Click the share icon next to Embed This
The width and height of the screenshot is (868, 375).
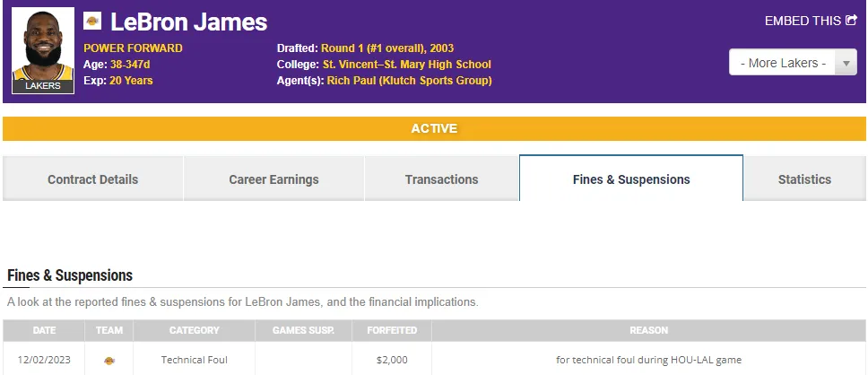[x=851, y=21]
